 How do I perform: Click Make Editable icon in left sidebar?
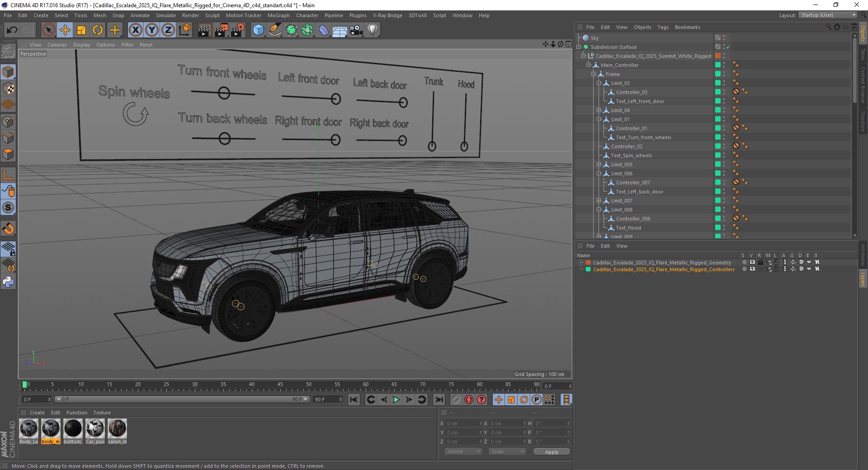(8, 52)
